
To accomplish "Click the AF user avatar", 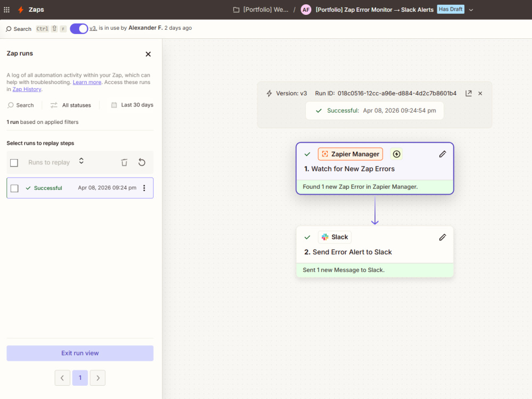I will tap(306, 10).
